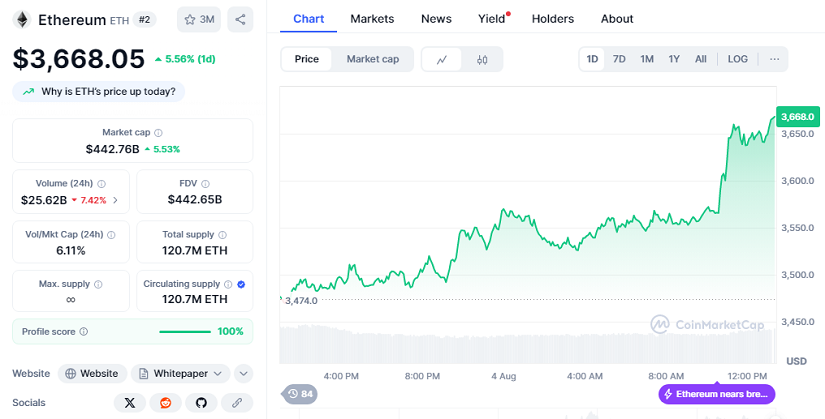The width and height of the screenshot is (825, 419).
Task: Open the Yield tab
Action: point(491,19)
